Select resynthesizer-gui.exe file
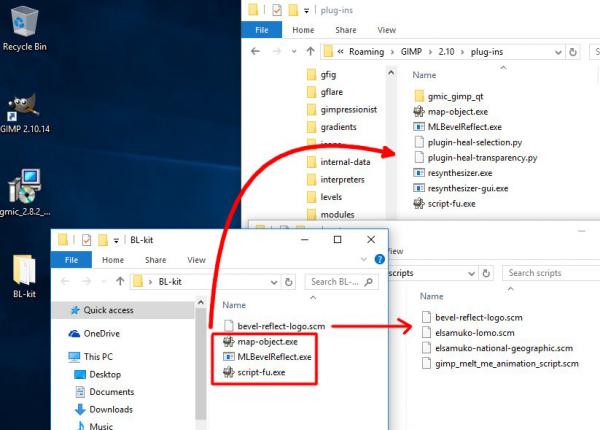This screenshot has width=600, height=430. [x=461, y=188]
